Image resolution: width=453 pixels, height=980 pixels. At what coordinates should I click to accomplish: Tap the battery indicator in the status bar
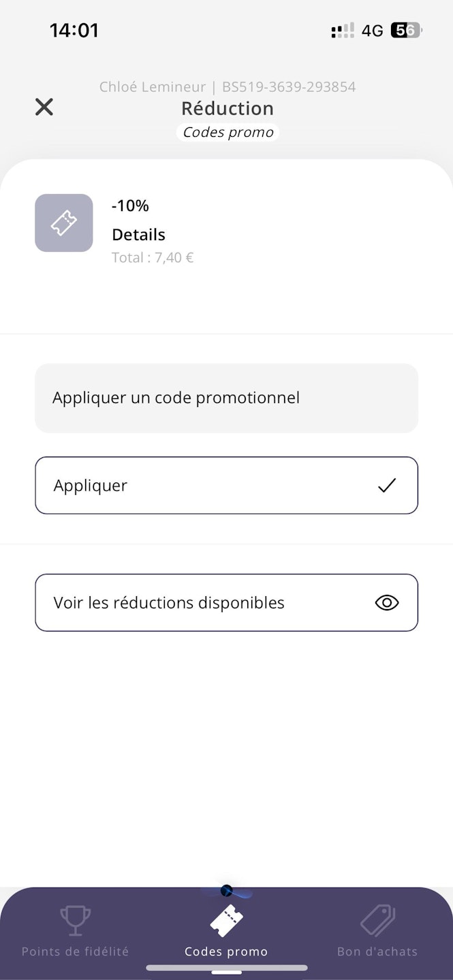pyautogui.click(x=406, y=31)
